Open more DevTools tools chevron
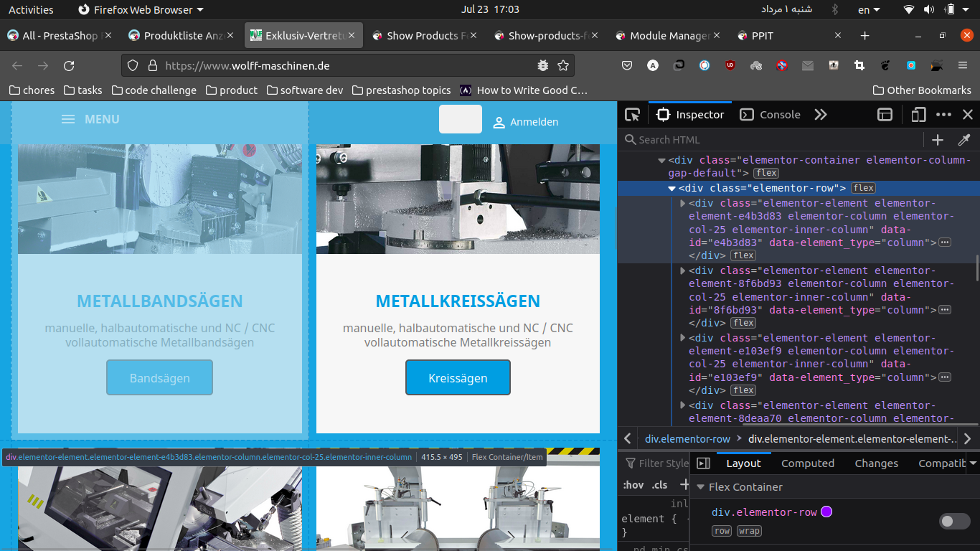The image size is (980, 551). click(x=821, y=115)
